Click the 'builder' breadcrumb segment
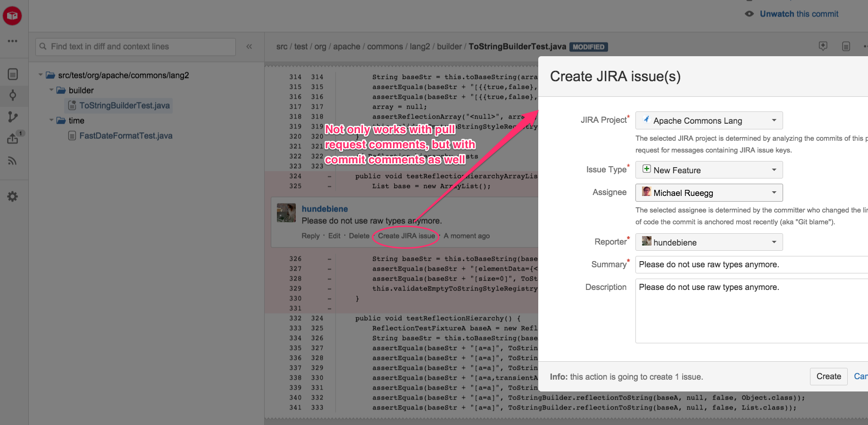 (x=449, y=46)
